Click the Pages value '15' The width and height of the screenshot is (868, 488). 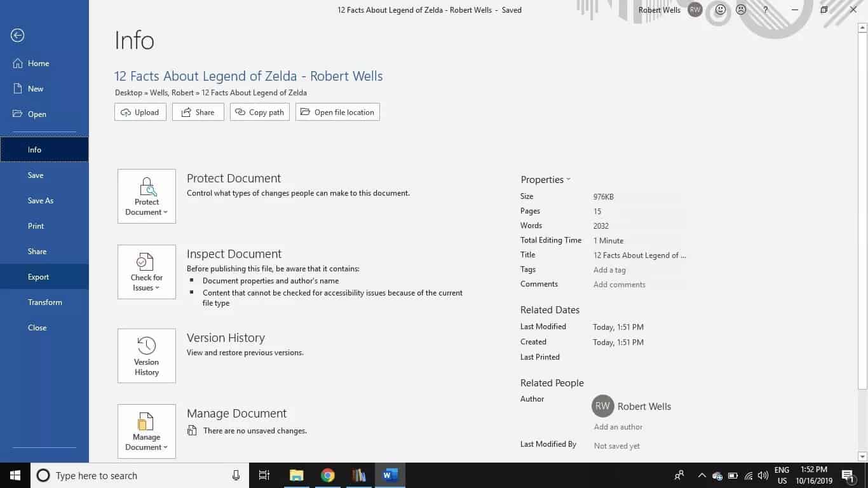click(x=597, y=212)
